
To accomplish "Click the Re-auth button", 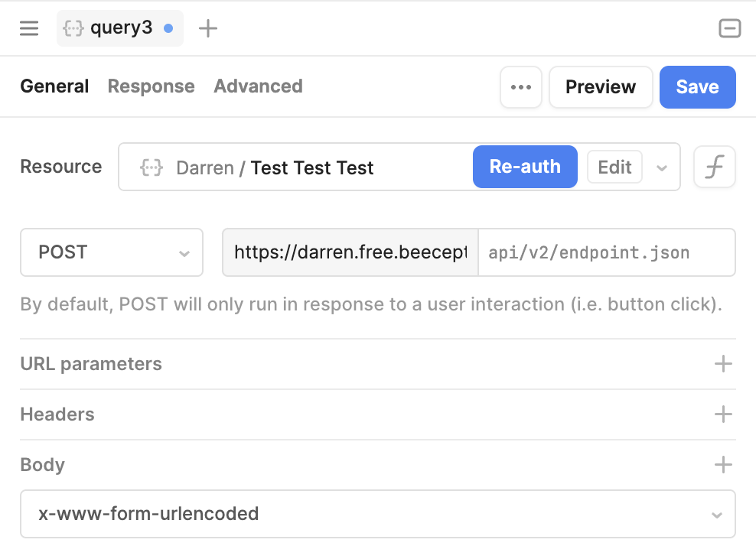I will (525, 167).
